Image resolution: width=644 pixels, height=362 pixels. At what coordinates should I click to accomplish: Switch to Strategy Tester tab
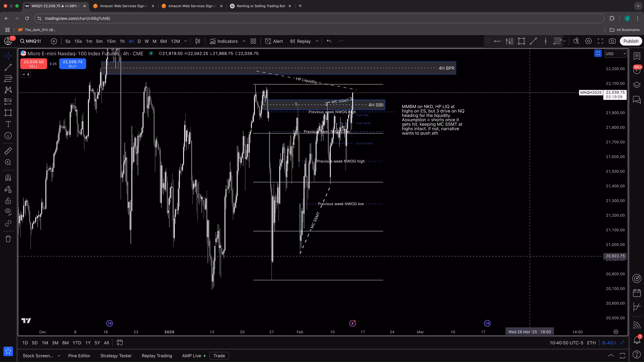click(x=116, y=356)
